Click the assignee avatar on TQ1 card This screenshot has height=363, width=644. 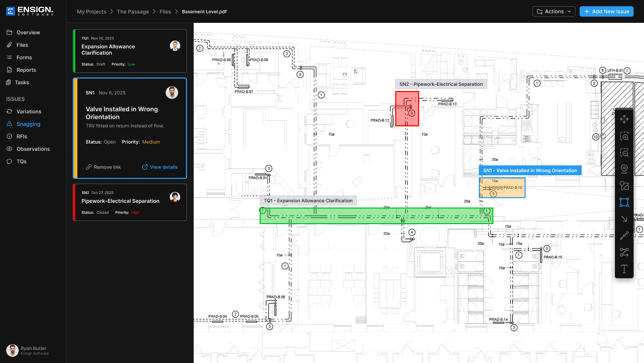[175, 46]
